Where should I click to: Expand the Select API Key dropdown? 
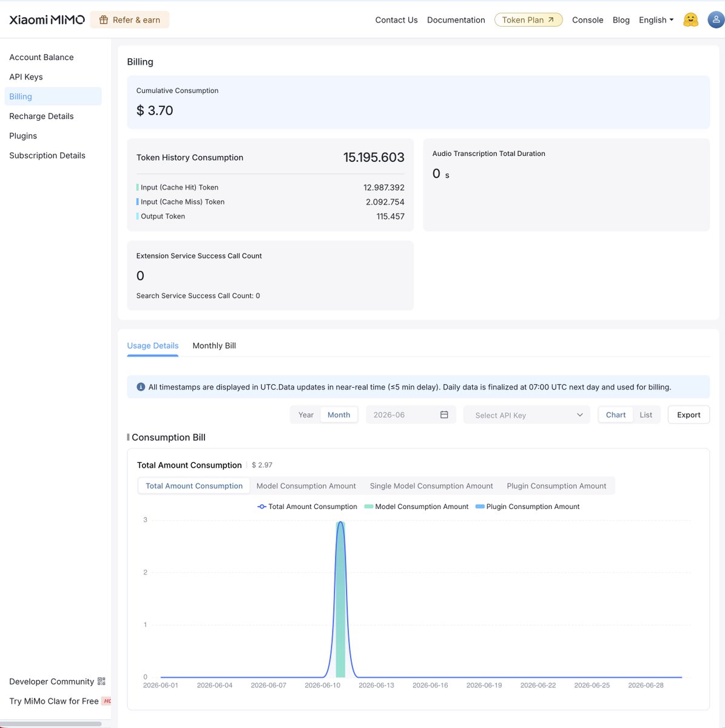(527, 415)
